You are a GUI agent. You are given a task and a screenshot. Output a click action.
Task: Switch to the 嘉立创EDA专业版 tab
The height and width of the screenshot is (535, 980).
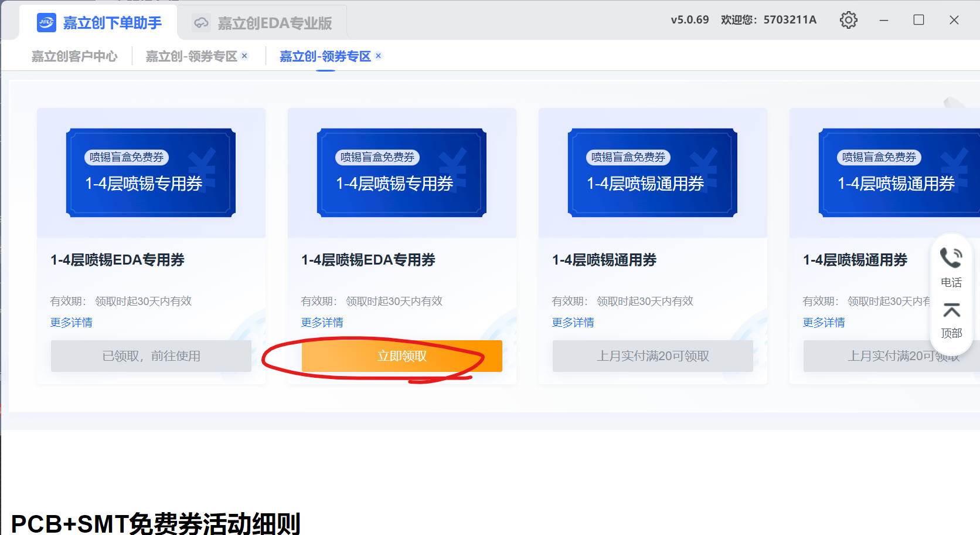pyautogui.click(x=262, y=23)
